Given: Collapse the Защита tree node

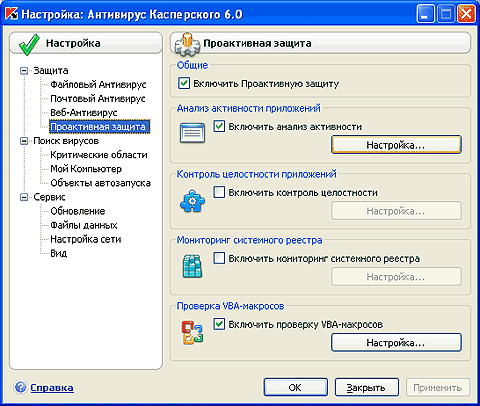Looking at the screenshot, I should point(24,71).
